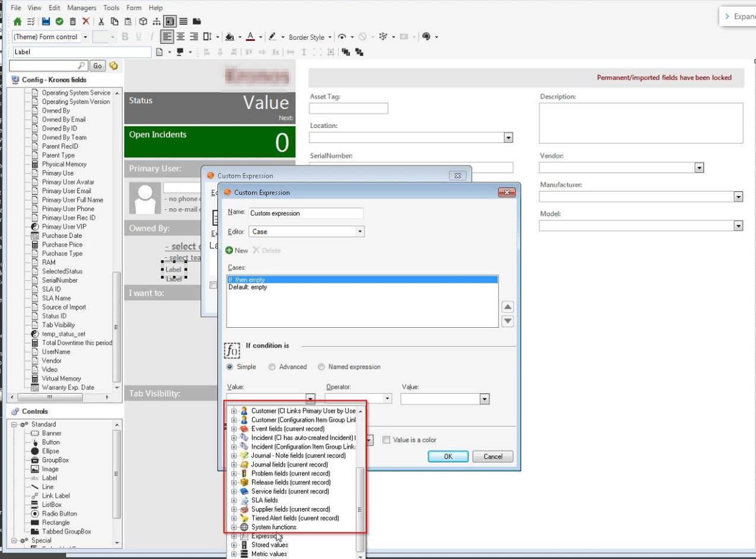
Task: Select the Advanced radio button
Action: pyautogui.click(x=272, y=366)
